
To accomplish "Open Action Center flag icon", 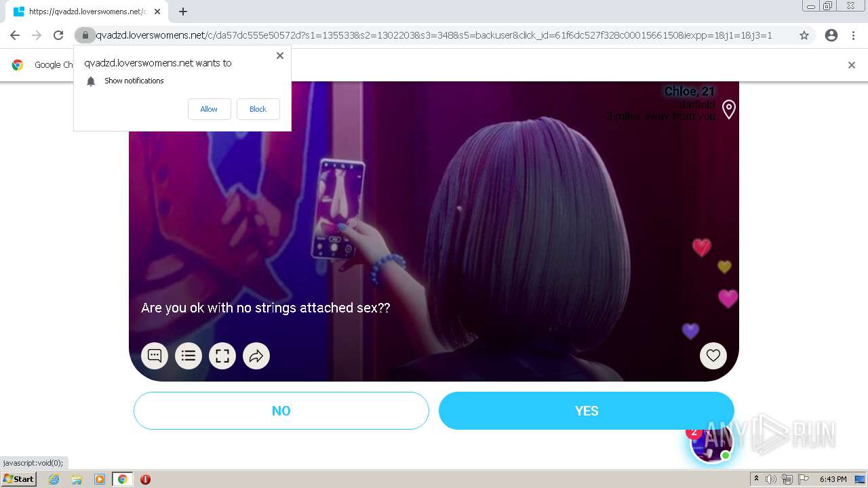I will coord(804,479).
